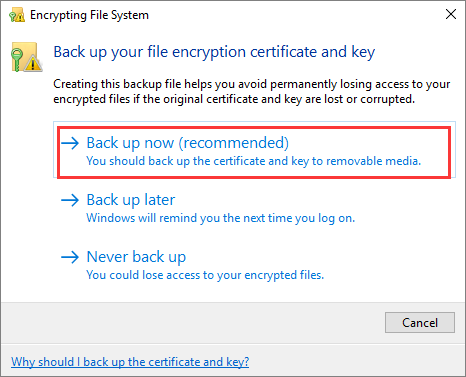The image size is (466, 377).
Task: Click the Windows will remind you text
Action: [221, 218]
